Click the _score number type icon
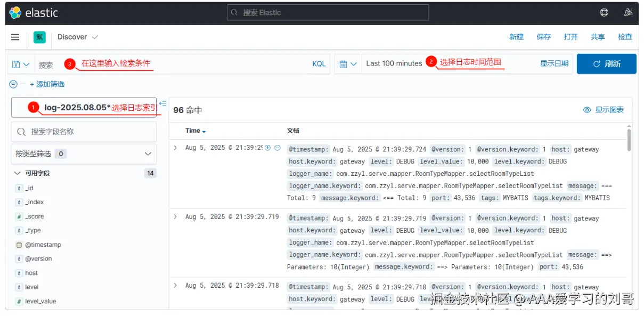This screenshot has width=644, height=316. (x=19, y=216)
